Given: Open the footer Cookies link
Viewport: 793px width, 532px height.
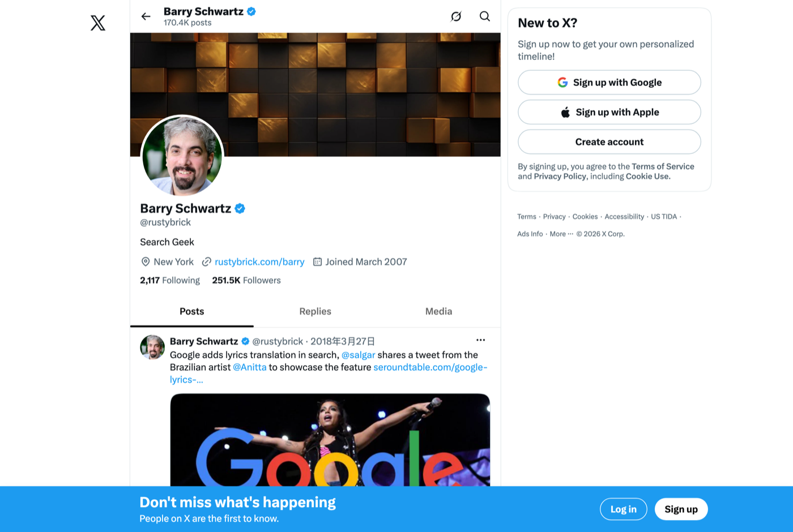Looking at the screenshot, I should coord(585,217).
